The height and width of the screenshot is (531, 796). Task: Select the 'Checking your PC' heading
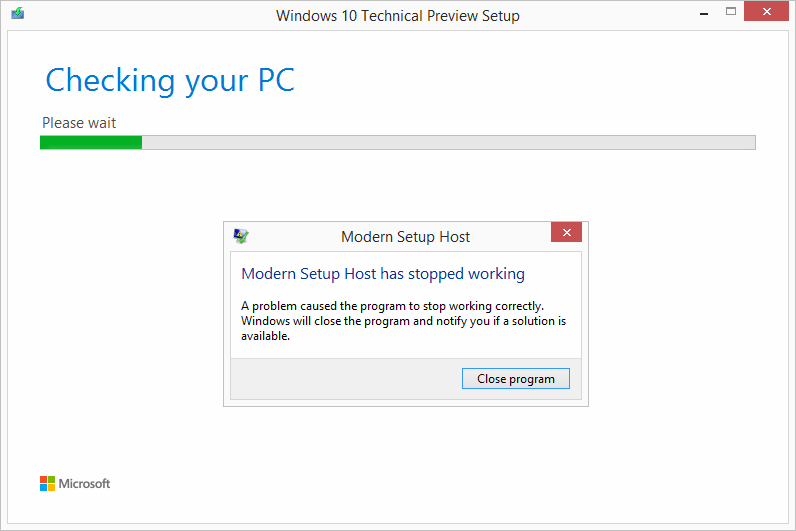(x=170, y=81)
